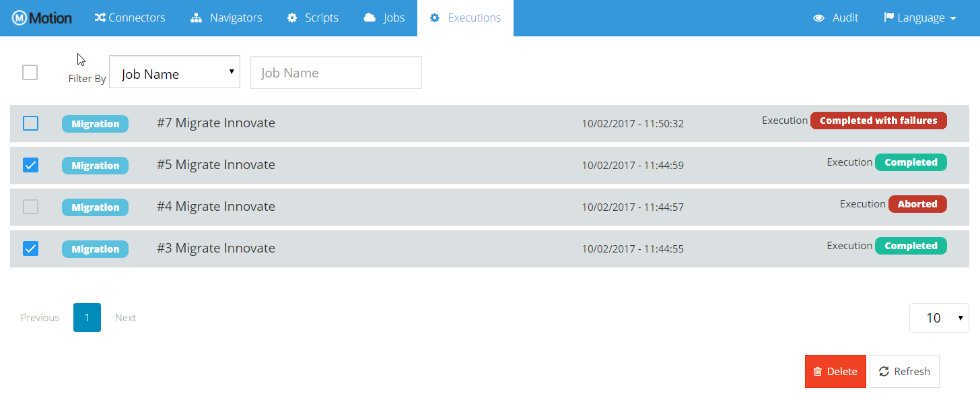Click the Navigators sitemap icon

click(x=197, y=18)
